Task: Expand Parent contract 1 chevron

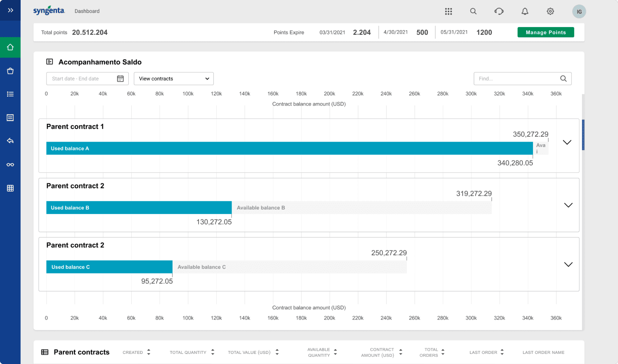Action: pyautogui.click(x=567, y=142)
